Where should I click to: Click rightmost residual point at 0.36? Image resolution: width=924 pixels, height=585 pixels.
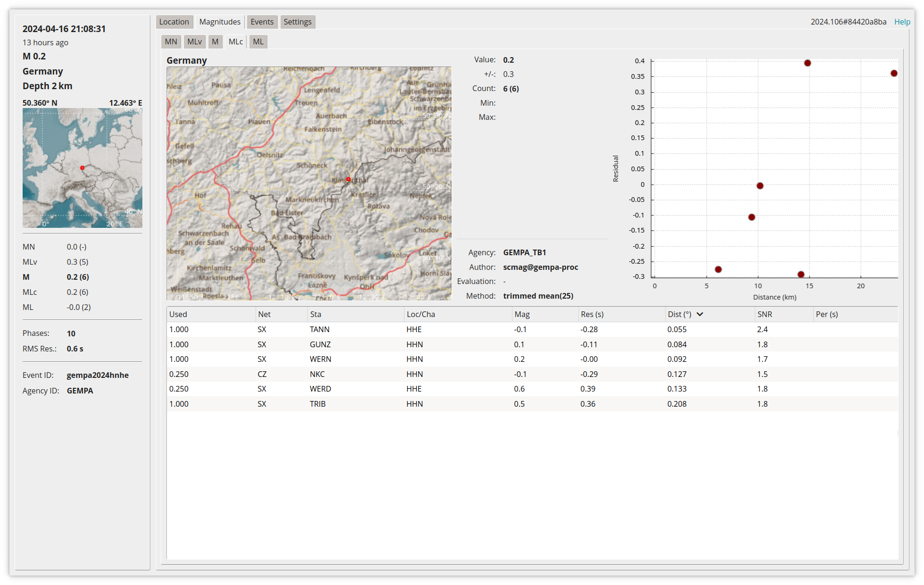pyautogui.click(x=894, y=73)
